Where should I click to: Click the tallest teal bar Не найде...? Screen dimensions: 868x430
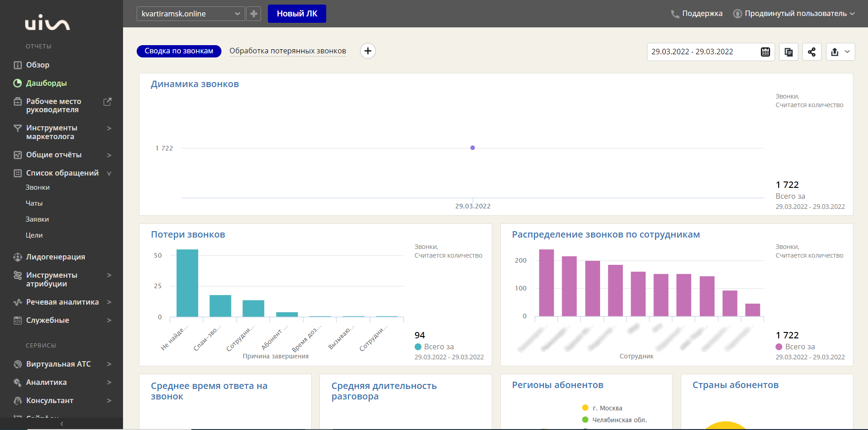pos(187,283)
